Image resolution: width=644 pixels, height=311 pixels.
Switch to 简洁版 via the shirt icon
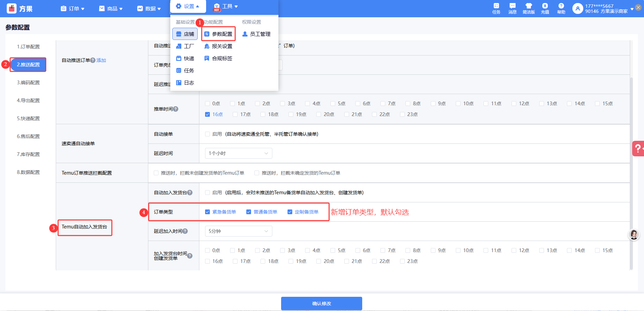coord(528,8)
